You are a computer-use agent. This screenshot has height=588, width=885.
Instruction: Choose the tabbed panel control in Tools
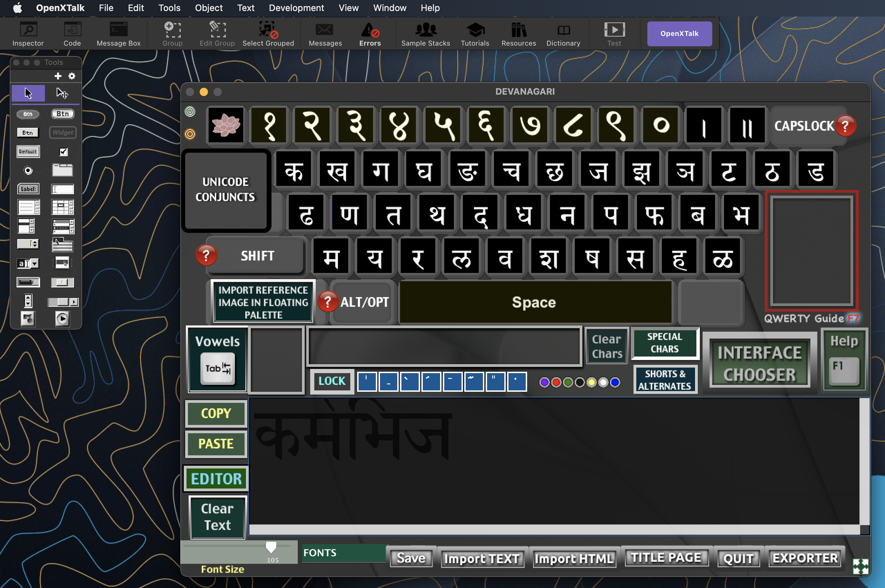click(x=62, y=170)
